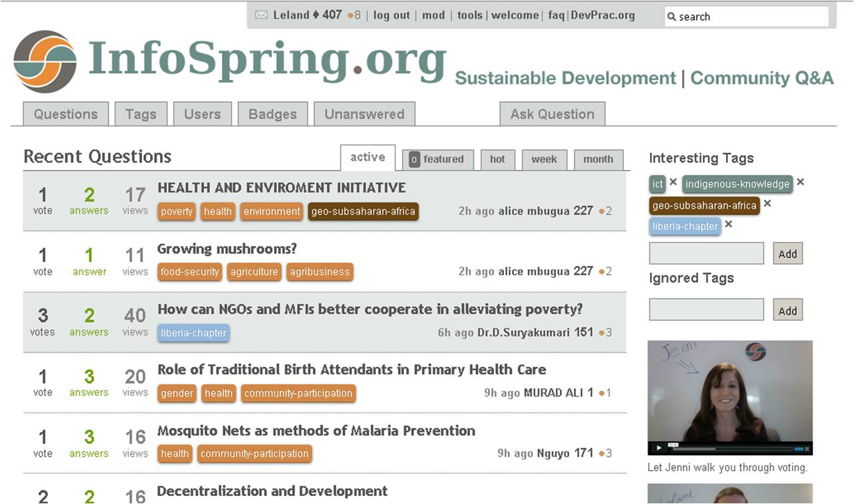Click community-participation tag under Birth Attendants question
Viewport: 854px width, 504px height.
tap(298, 393)
